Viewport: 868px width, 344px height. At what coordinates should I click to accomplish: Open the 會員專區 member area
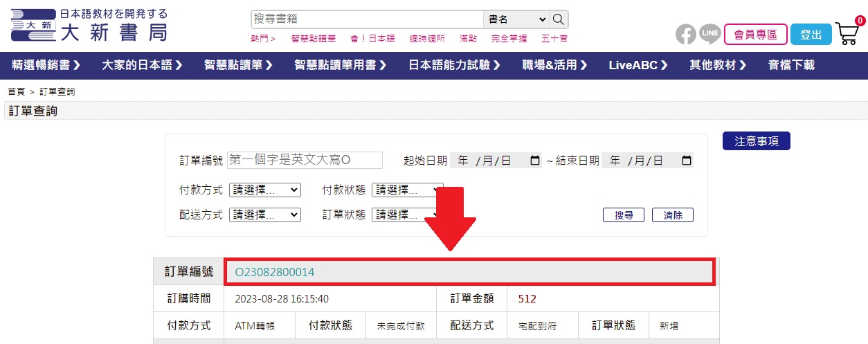pyautogui.click(x=755, y=34)
